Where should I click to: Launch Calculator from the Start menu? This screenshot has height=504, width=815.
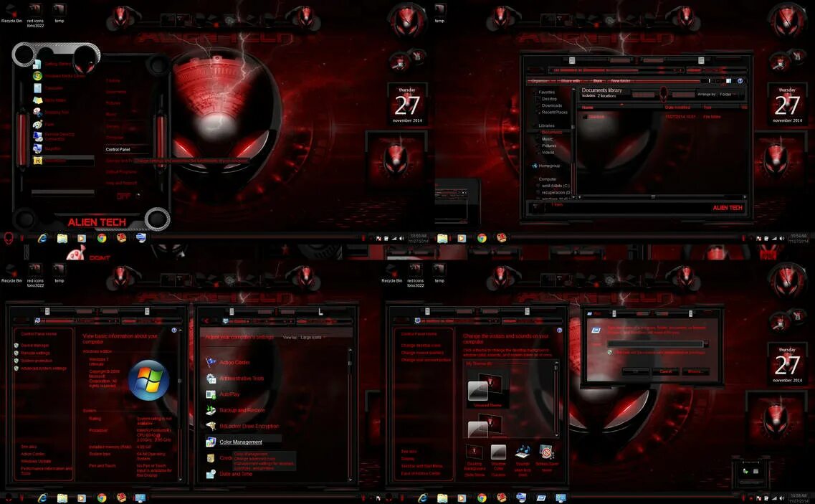[48, 88]
